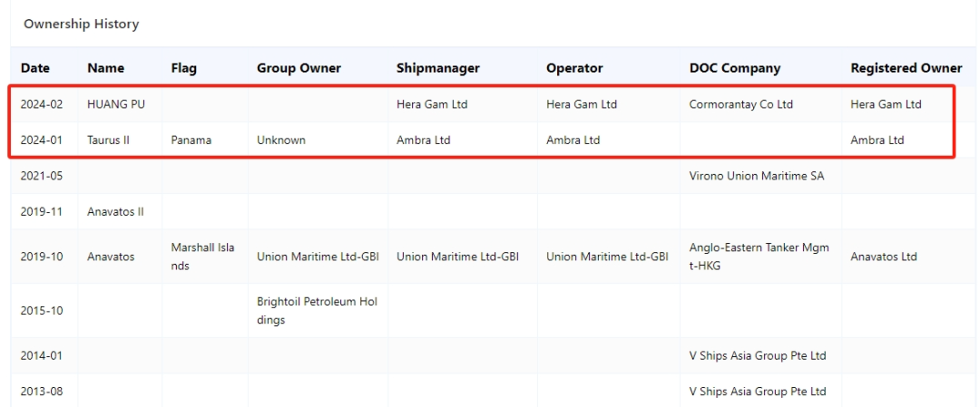The height and width of the screenshot is (407, 980).
Task: Select the HUANG PU vessel name cell
Action: pyautogui.click(x=116, y=104)
